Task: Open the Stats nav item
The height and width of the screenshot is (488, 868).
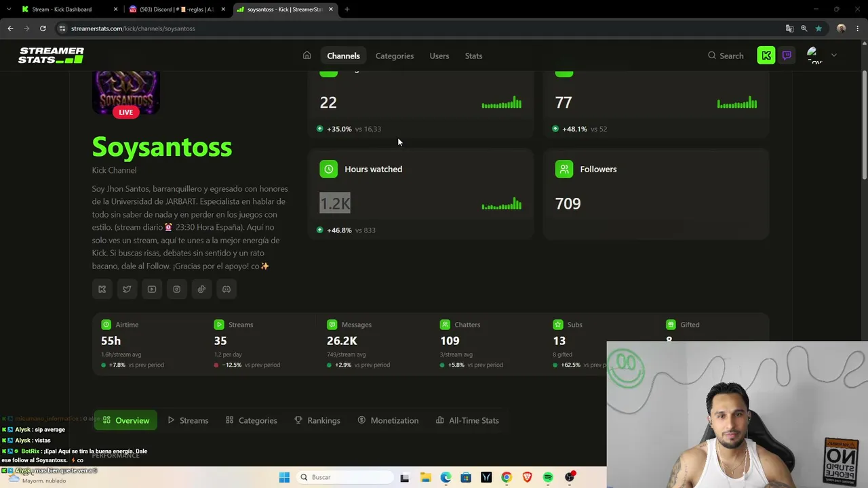Action: (473, 56)
